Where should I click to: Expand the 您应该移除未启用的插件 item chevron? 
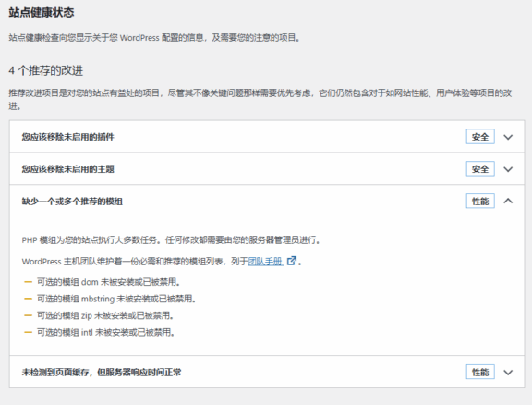(508, 137)
